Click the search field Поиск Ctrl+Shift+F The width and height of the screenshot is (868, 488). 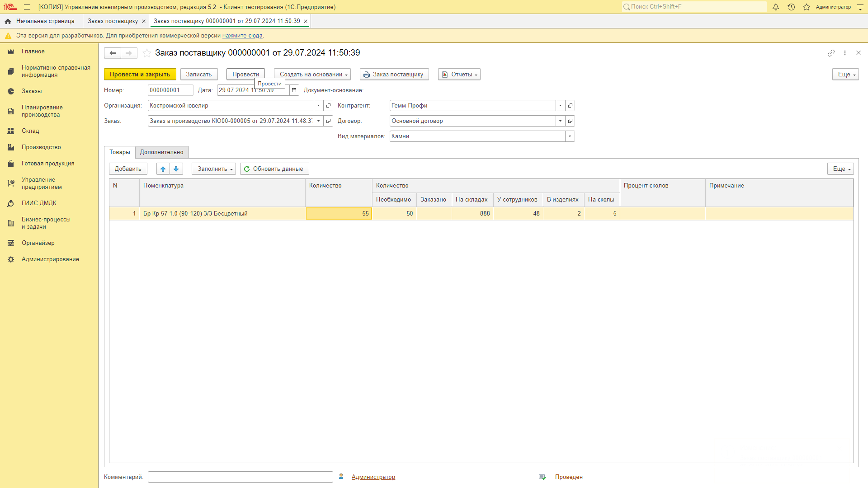click(694, 7)
